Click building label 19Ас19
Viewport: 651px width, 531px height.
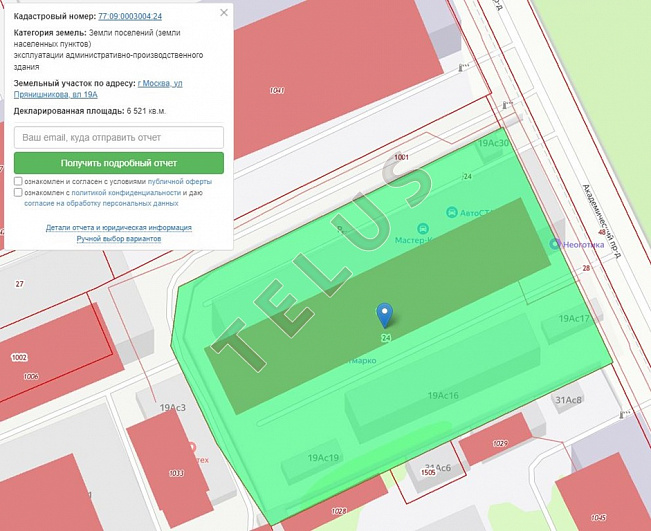point(323,458)
